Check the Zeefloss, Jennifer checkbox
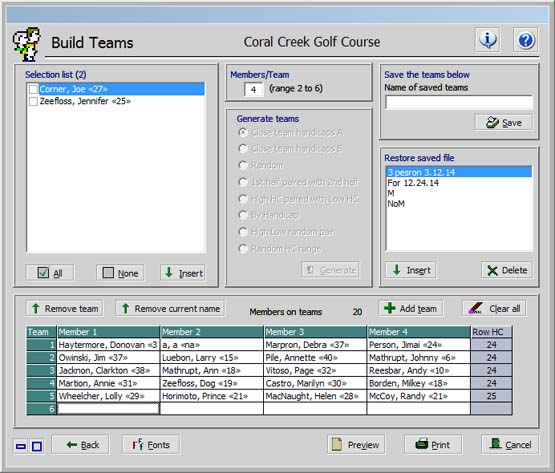 coord(34,102)
